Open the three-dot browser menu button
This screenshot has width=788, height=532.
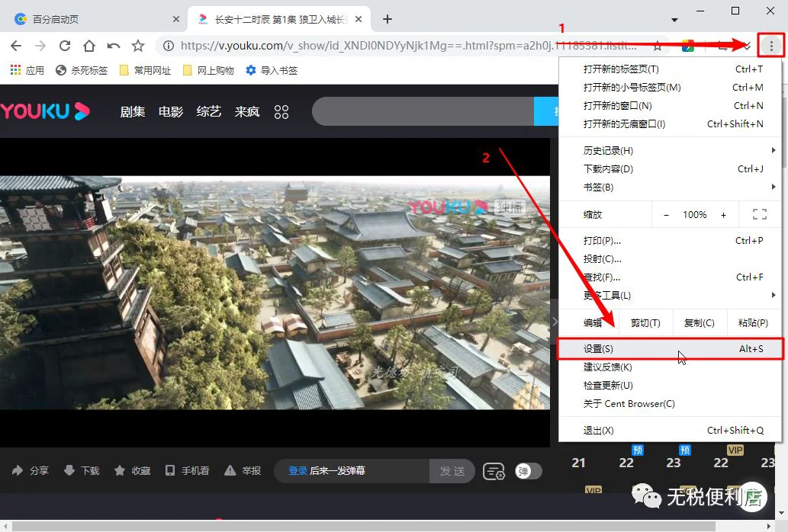[x=771, y=46]
